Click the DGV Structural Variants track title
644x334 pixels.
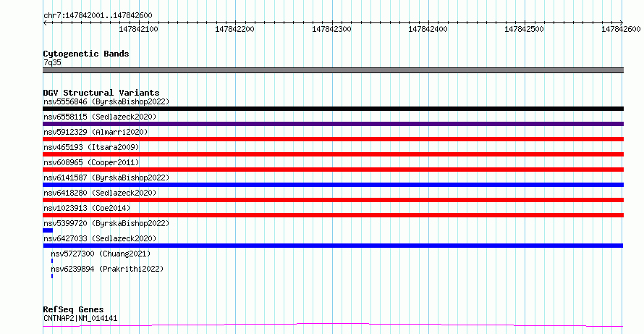[x=101, y=93]
